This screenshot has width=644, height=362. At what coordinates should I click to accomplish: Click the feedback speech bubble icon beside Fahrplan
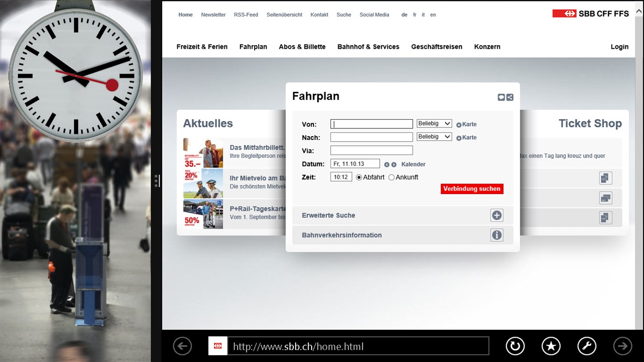click(501, 98)
